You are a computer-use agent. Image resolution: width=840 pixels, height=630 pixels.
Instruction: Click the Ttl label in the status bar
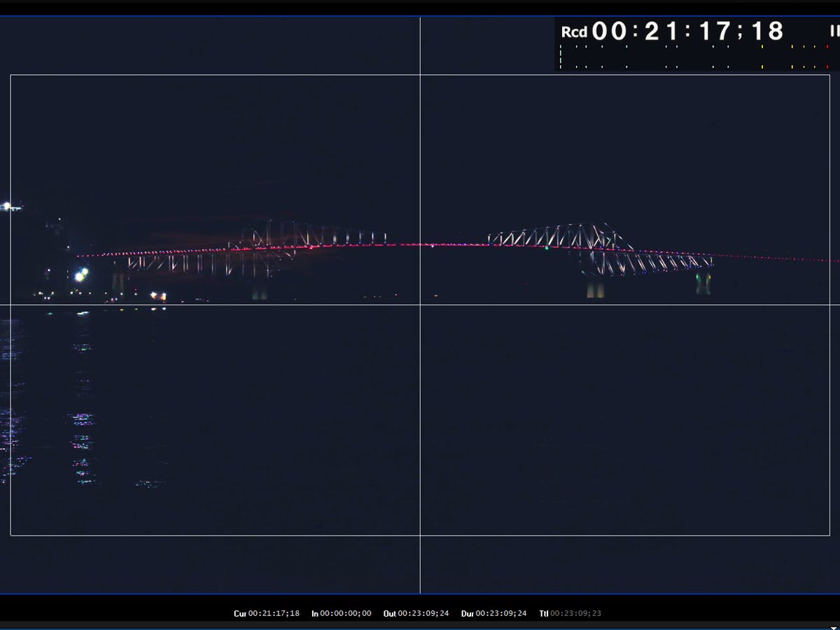coord(543,614)
